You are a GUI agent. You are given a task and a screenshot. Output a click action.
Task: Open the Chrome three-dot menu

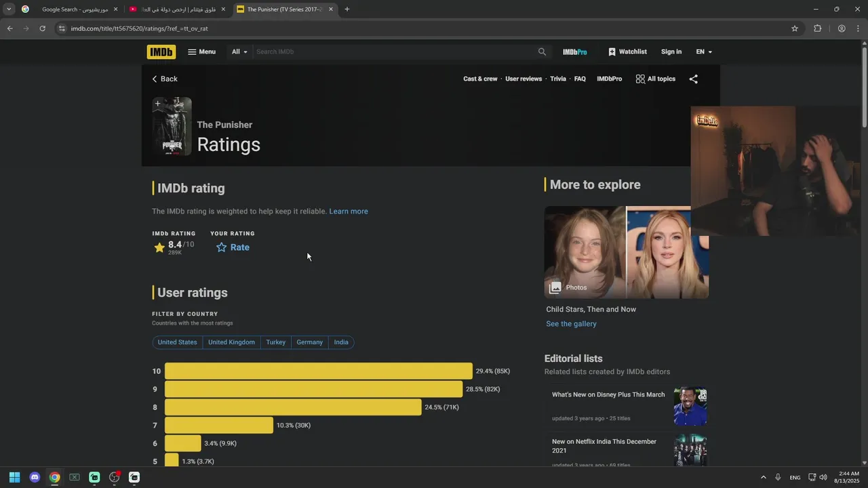pyautogui.click(x=858, y=28)
